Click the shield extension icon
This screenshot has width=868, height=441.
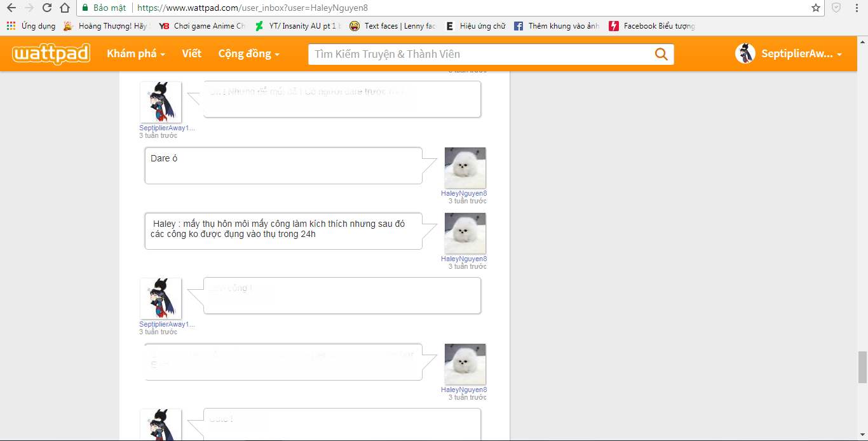pyautogui.click(x=836, y=8)
